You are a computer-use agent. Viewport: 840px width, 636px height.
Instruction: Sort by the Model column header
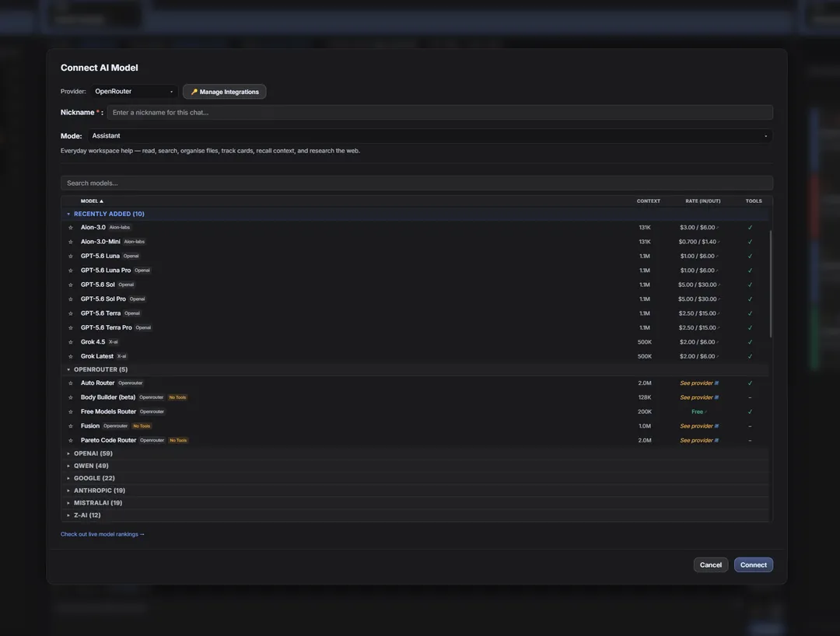click(x=92, y=201)
